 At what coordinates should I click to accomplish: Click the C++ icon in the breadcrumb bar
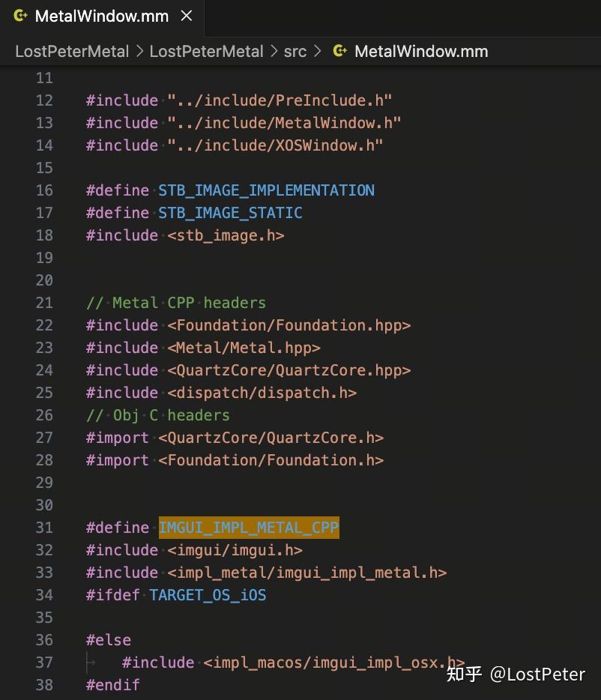339,51
